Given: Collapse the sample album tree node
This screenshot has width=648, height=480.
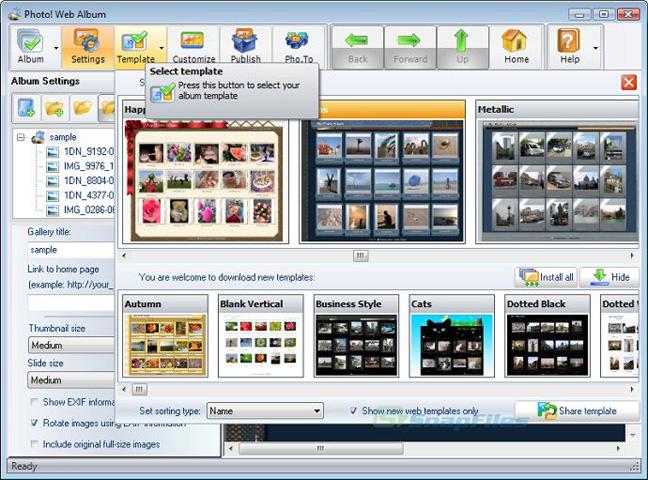Looking at the screenshot, I should tap(21, 137).
